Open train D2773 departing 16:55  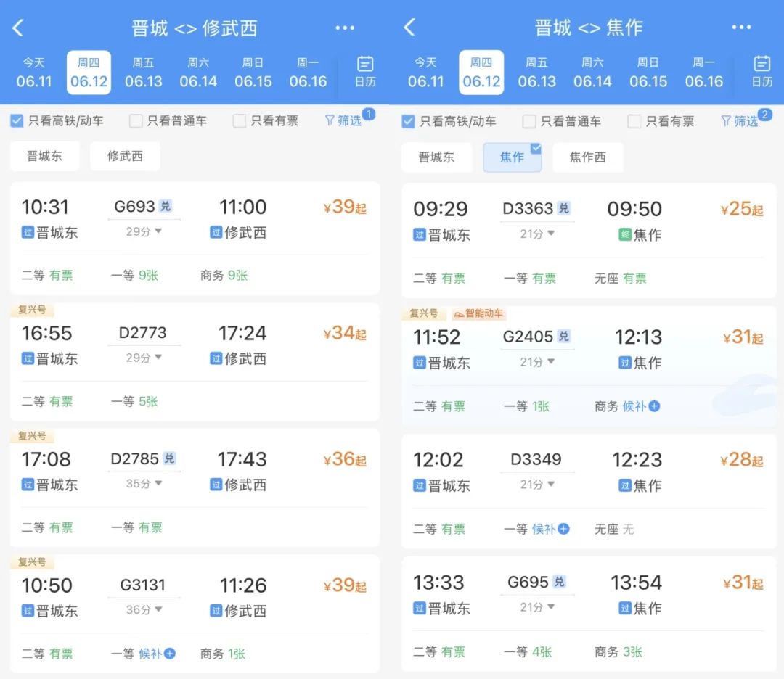pyautogui.click(x=195, y=362)
